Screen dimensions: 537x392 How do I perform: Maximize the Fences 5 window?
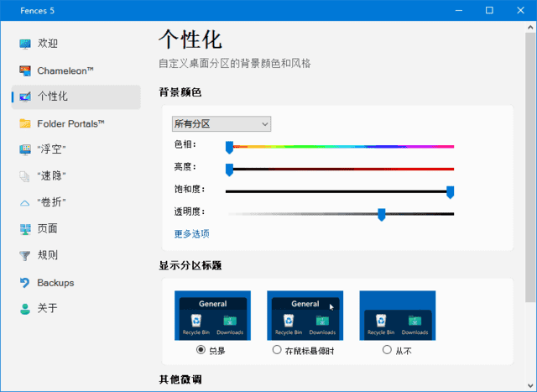point(489,11)
